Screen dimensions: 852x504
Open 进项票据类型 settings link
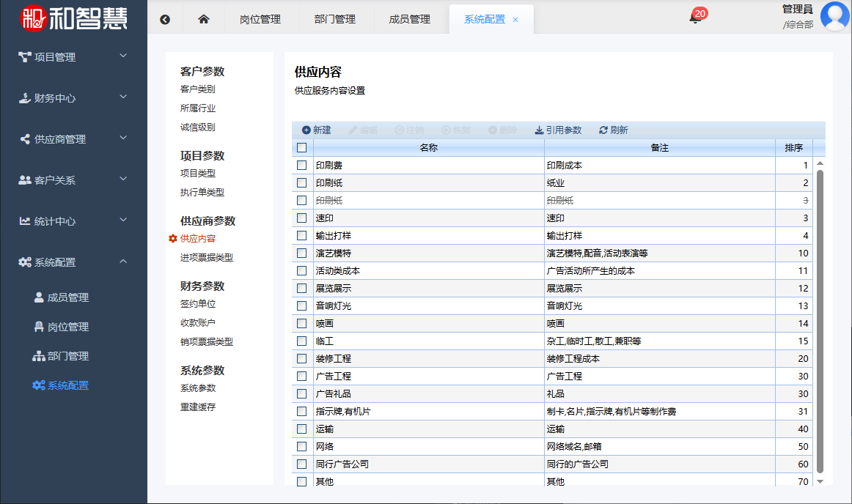point(207,257)
